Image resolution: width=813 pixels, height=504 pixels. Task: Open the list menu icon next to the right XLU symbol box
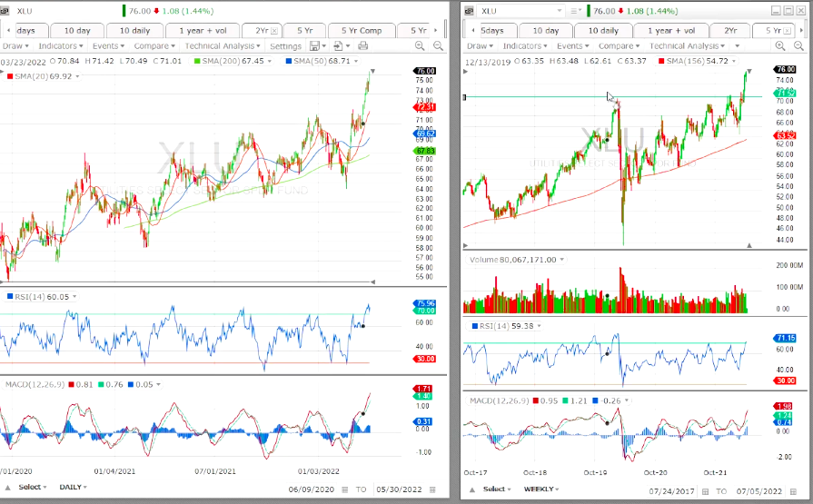point(575,11)
